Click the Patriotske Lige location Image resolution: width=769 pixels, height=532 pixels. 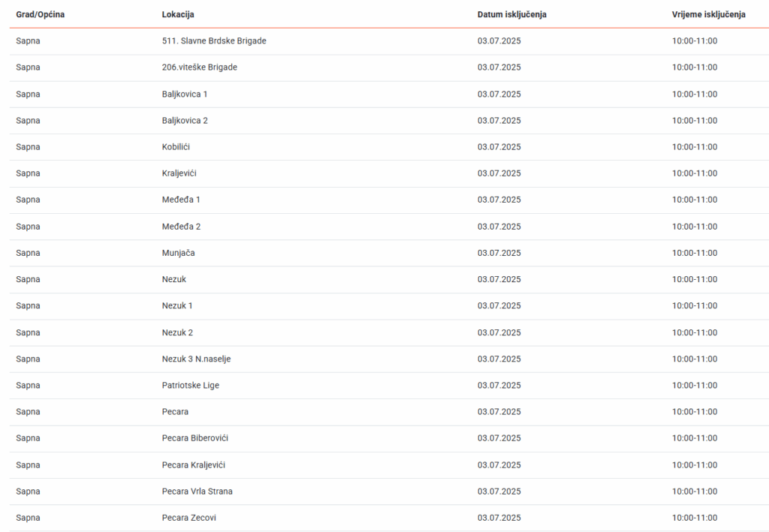tap(191, 386)
